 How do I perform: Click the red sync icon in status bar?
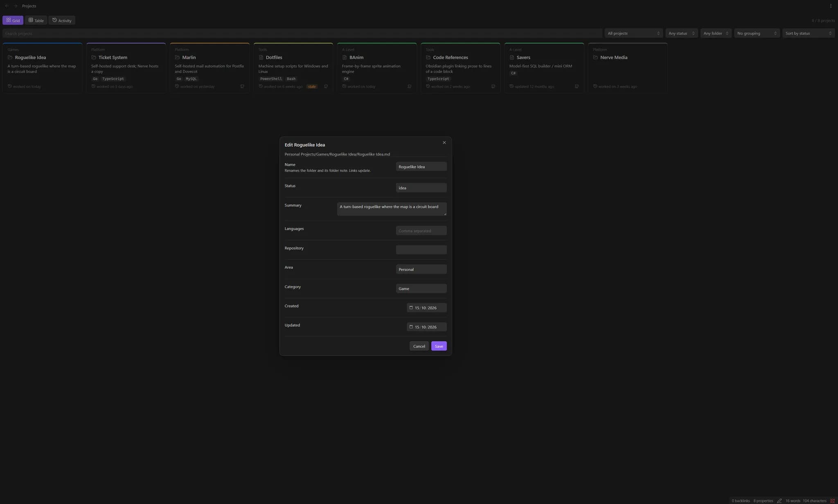click(832, 501)
